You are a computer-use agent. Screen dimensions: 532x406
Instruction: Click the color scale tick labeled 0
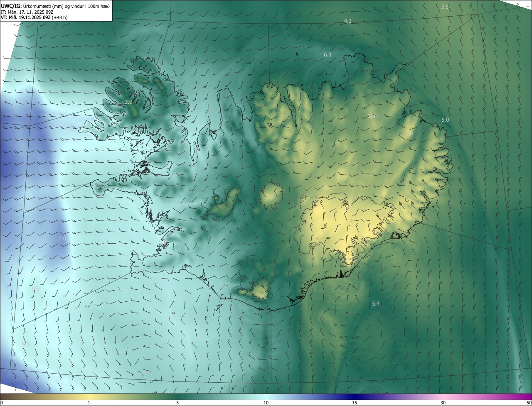coord(2,403)
